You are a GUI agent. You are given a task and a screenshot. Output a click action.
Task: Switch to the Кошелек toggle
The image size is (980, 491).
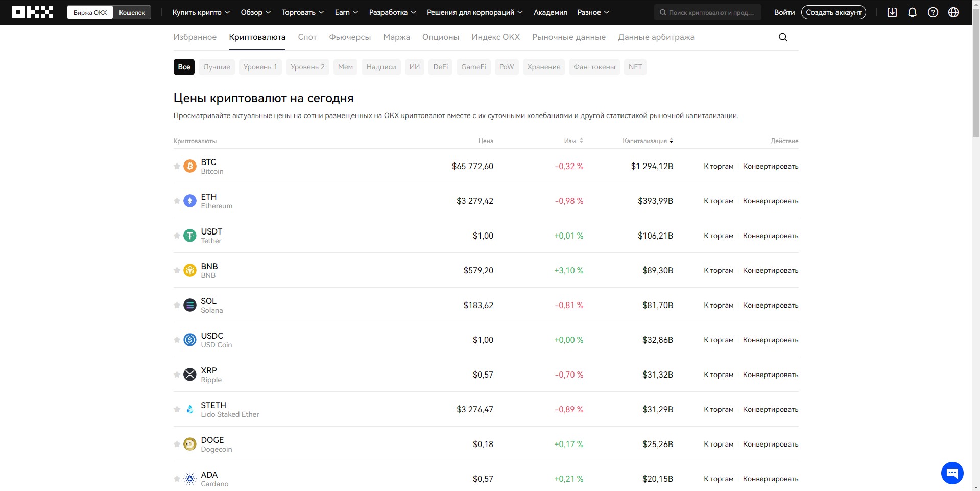pyautogui.click(x=132, y=12)
